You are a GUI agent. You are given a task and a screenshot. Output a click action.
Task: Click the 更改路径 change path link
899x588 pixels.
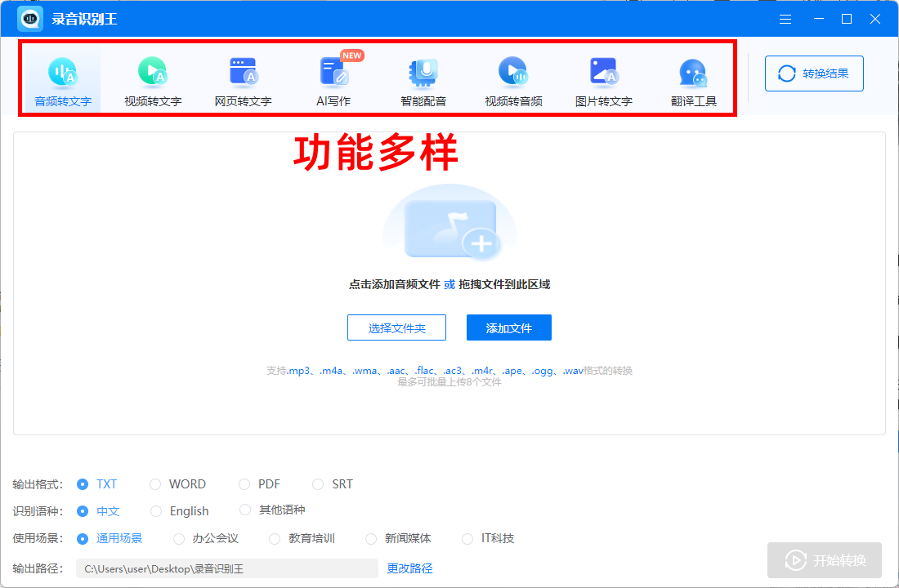pos(409,568)
